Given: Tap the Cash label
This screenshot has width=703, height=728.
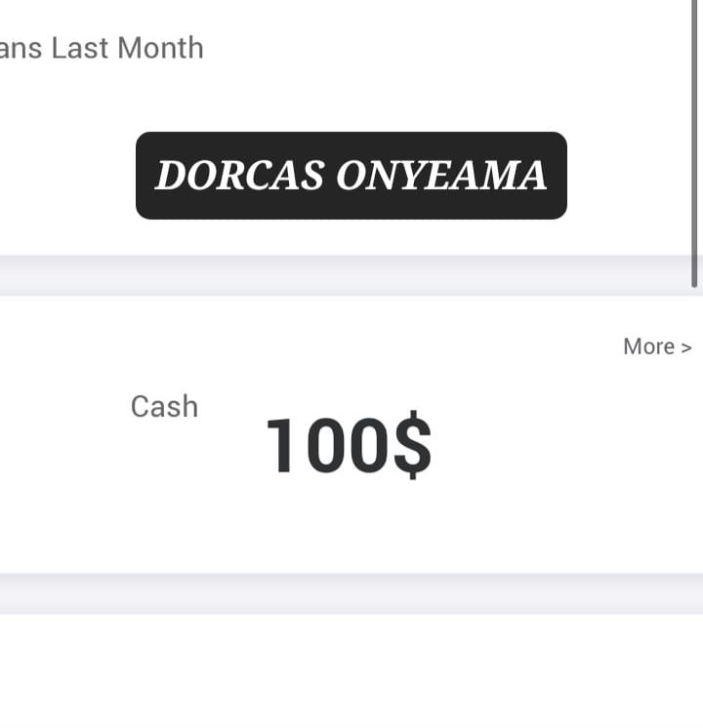Looking at the screenshot, I should pyautogui.click(x=164, y=407).
